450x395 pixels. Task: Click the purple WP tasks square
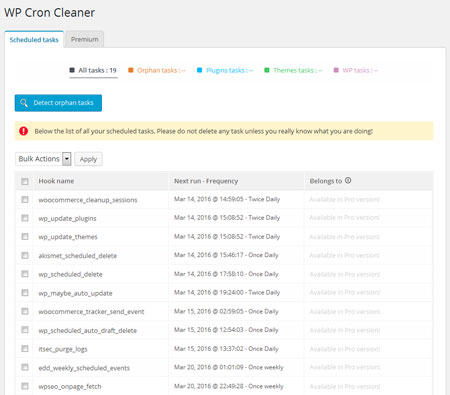coord(336,70)
